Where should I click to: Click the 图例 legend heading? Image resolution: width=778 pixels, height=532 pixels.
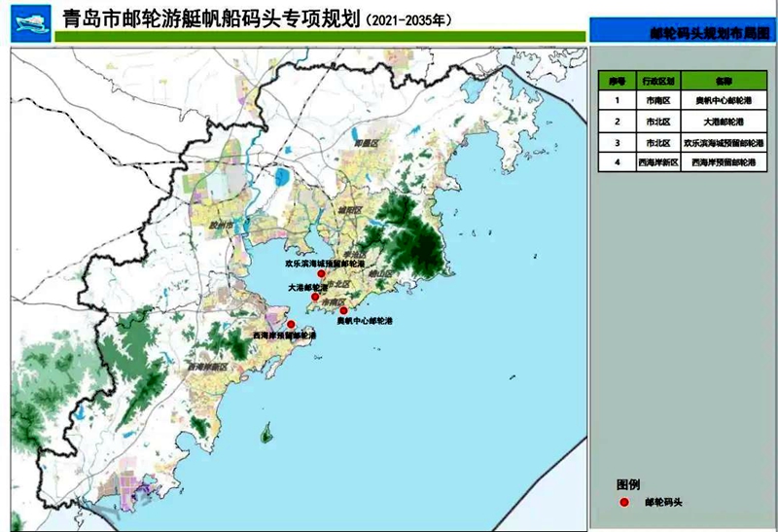[628, 483]
